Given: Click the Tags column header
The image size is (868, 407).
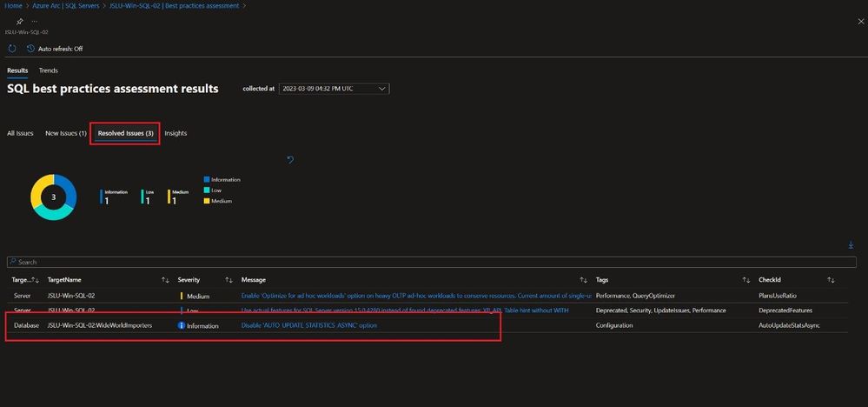Looking at the screenshot, I should [x=602, y=280].
